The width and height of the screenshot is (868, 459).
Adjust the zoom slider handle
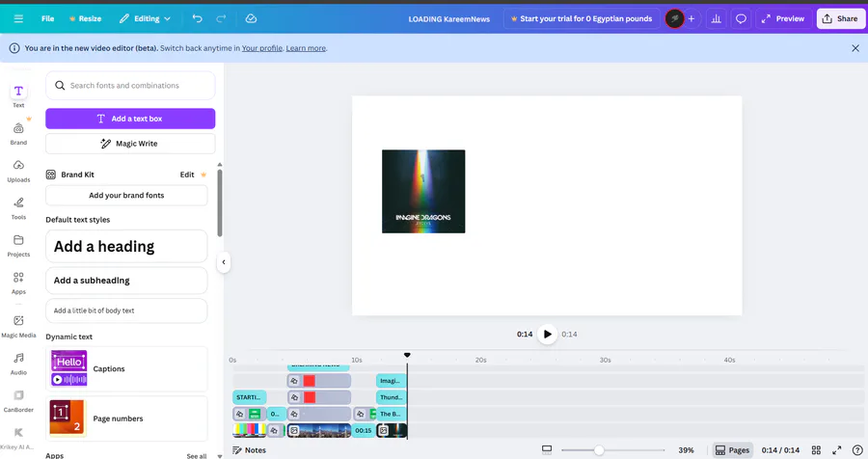point(598,450)
